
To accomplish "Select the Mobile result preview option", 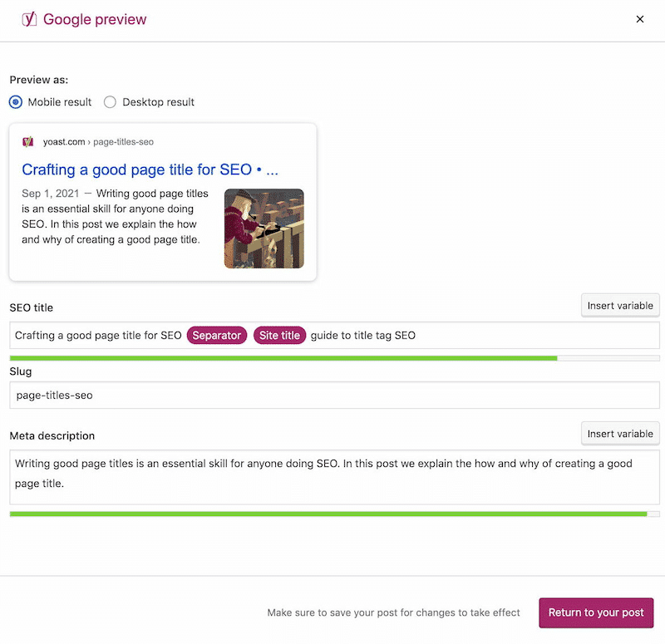I will click(x=15, y=101).
